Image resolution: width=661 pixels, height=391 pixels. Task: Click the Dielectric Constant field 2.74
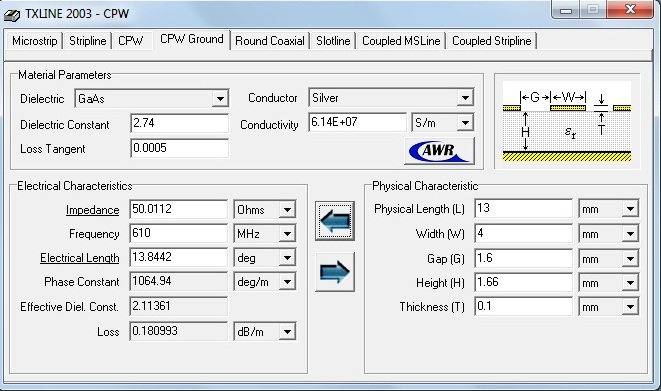[179, 123]
